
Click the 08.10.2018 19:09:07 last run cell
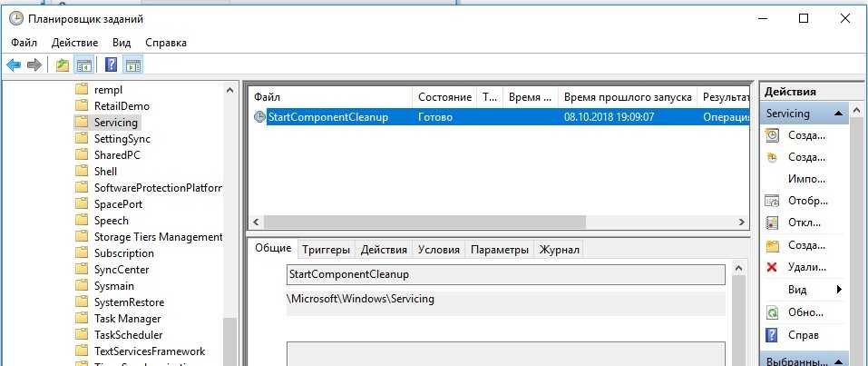click(609, 117)
